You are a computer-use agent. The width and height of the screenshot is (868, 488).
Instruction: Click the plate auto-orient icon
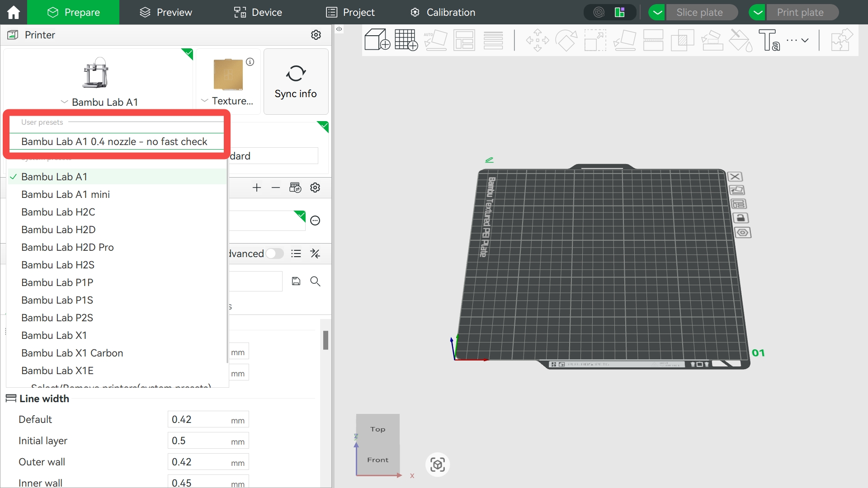[737, 190]
